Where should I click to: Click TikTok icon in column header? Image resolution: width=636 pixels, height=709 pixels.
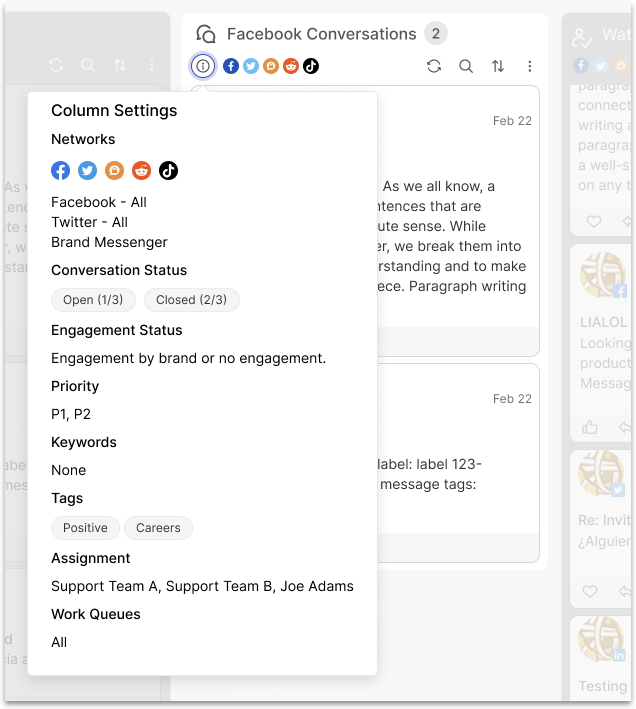(x=311, y=66)
